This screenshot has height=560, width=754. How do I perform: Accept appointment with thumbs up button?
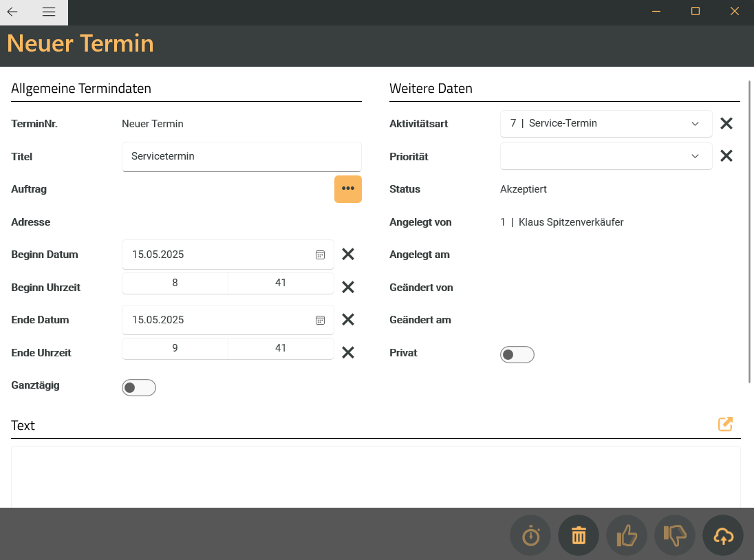(x=627, y=535)
